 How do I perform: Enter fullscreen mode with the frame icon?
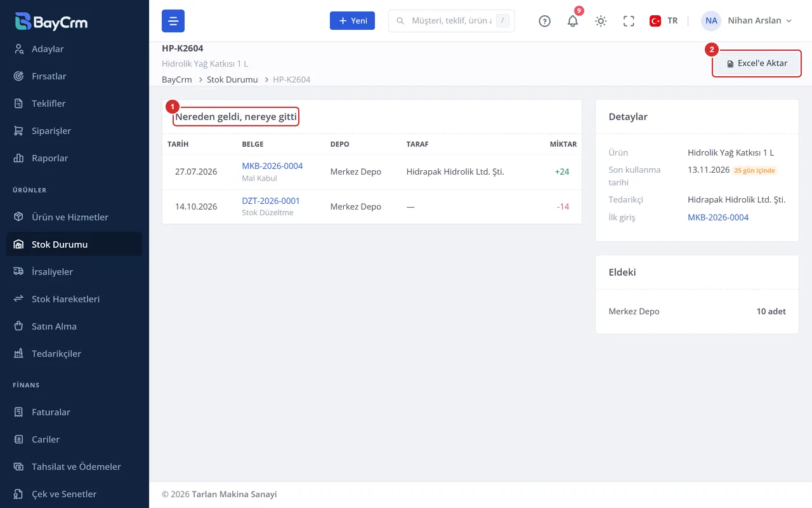coord(629,21)
